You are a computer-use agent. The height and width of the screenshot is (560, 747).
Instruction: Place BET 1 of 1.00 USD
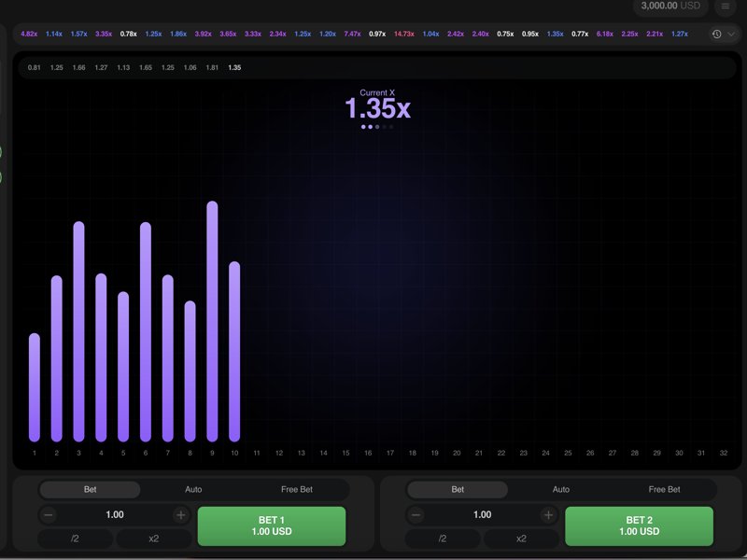[x=272, y=525]
